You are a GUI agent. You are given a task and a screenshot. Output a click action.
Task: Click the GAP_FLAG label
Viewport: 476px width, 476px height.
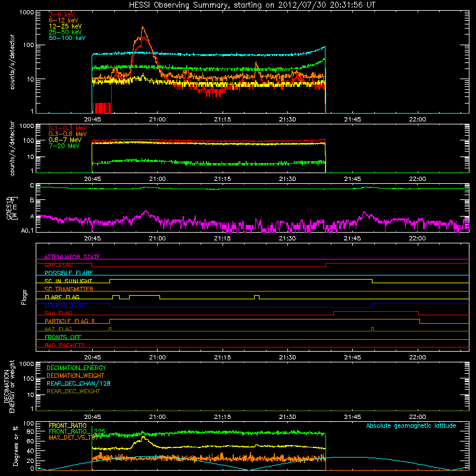coord(58,265)
